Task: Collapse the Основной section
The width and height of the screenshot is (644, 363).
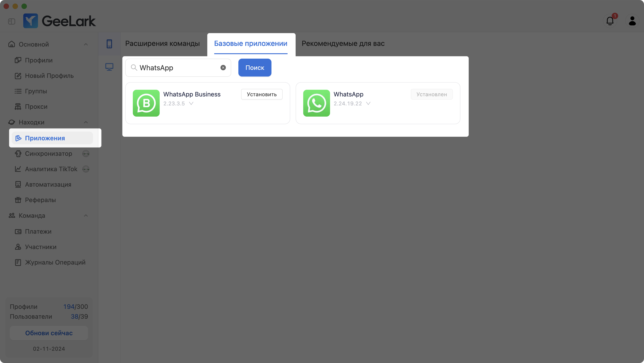Action: pos(85,45)
